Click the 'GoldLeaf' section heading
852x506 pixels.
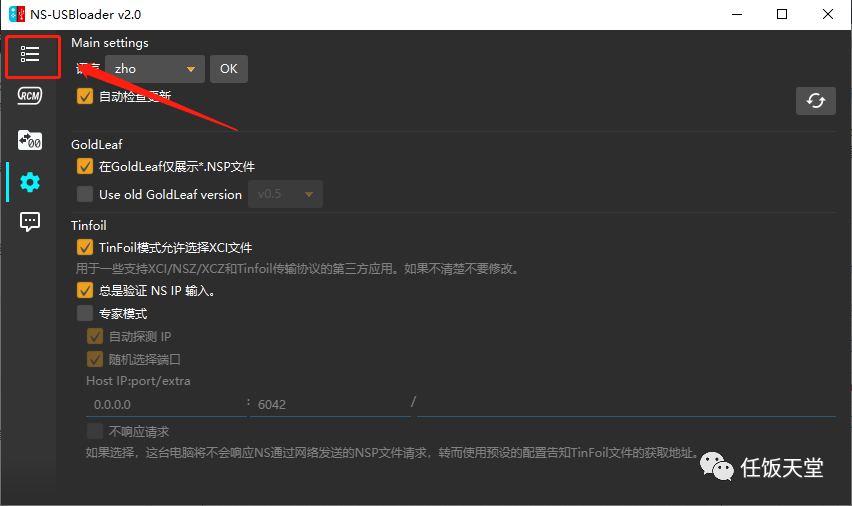97,145
